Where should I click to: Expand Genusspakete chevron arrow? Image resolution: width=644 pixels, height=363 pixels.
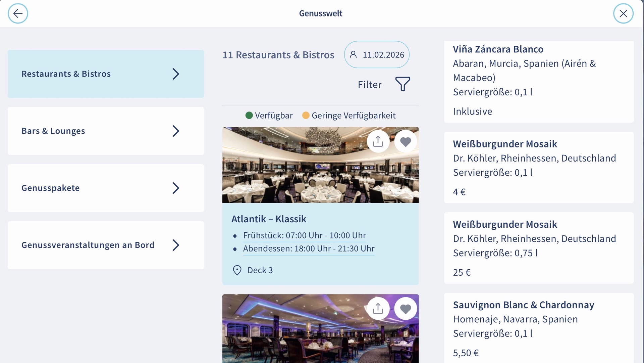176,188
